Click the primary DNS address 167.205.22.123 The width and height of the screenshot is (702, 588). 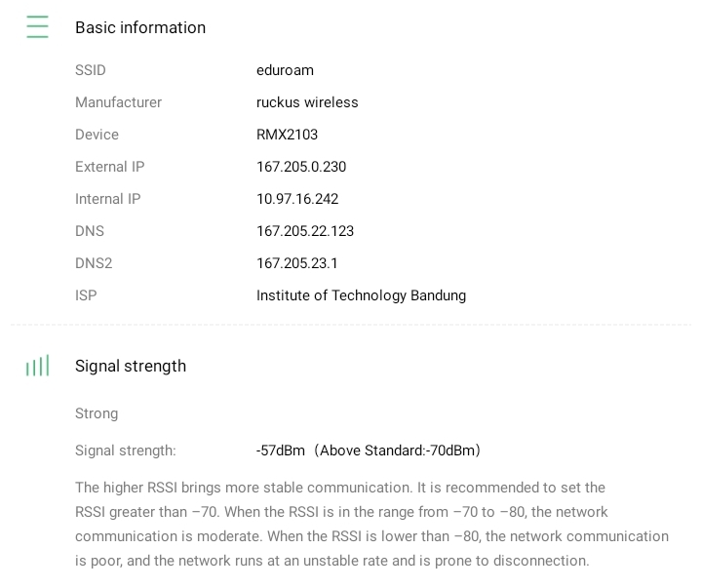tap(305, 231)
